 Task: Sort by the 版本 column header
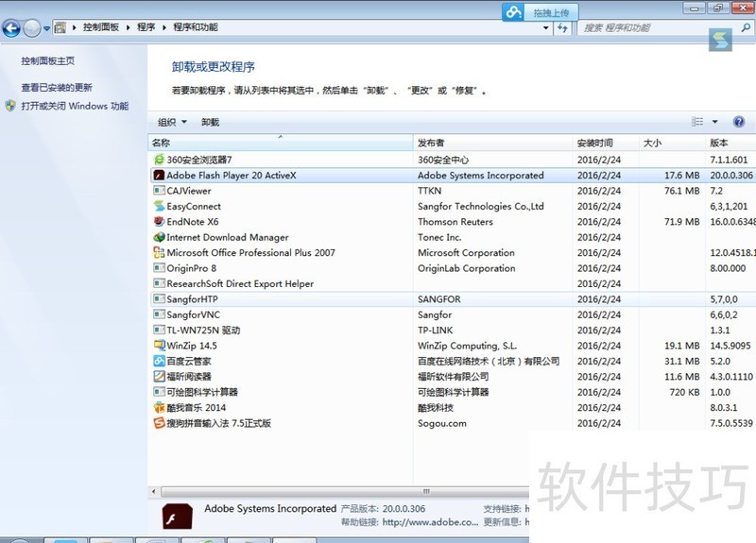point(730,143)
